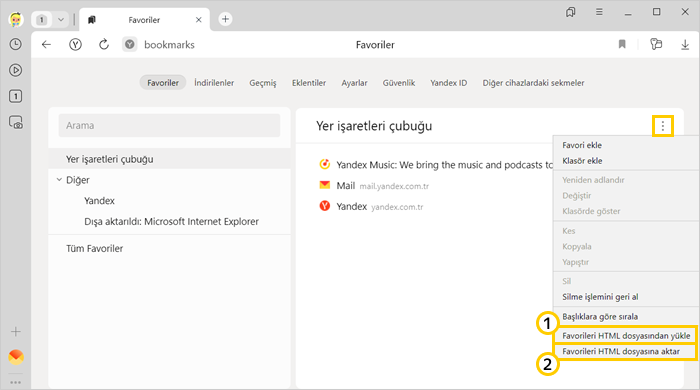Click the bookmark icon in address bar
The width and height of the screenshot is (700, 390).
pyautogui.click(x=622, y=44)
